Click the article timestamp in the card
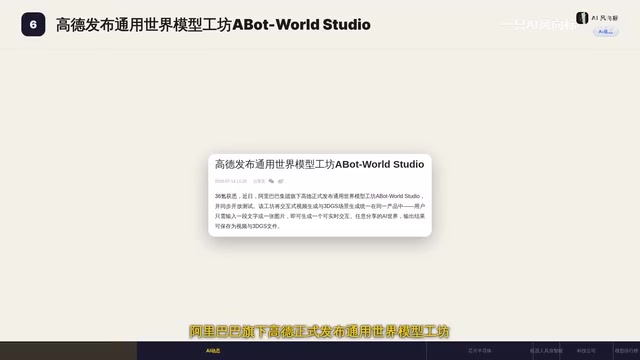 pyautogui.click(x=231, y=181)
